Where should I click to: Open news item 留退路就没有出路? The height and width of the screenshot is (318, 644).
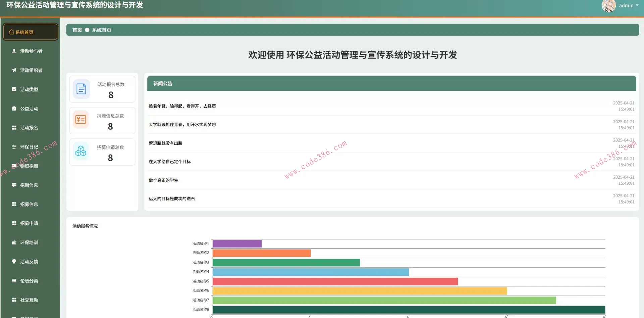166,143
